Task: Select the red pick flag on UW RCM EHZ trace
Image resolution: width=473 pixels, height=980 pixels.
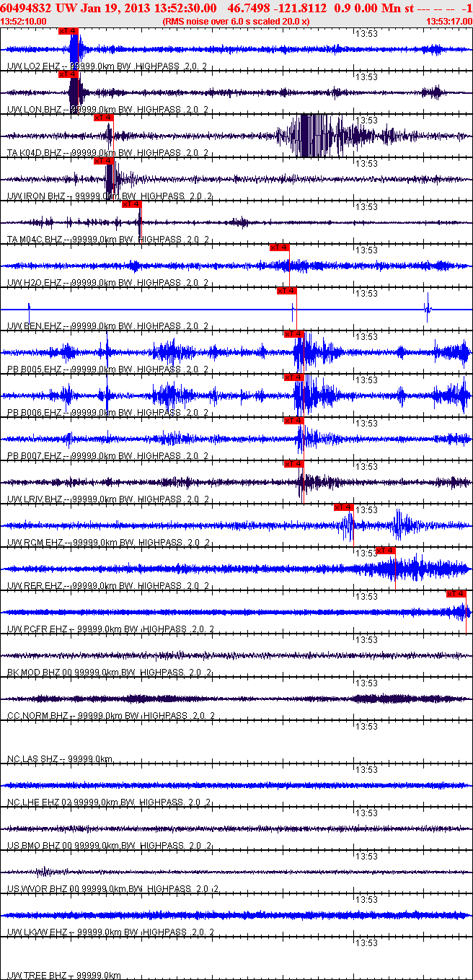Action: pyautogui.click(x=344, y=507)
